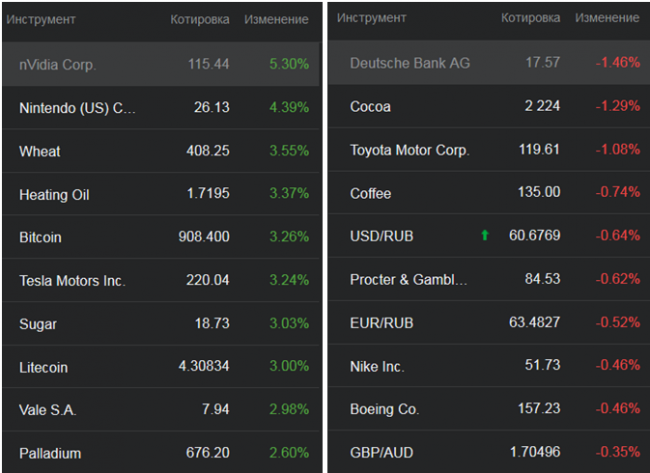Click the Heating Oil row
The image size is (650, 473).
(x=54, y=194)
